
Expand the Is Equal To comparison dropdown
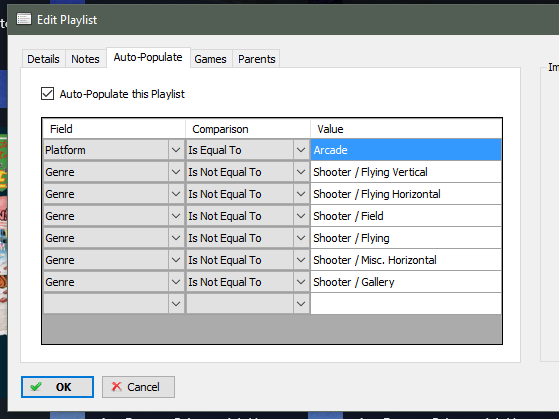[301, 150]
